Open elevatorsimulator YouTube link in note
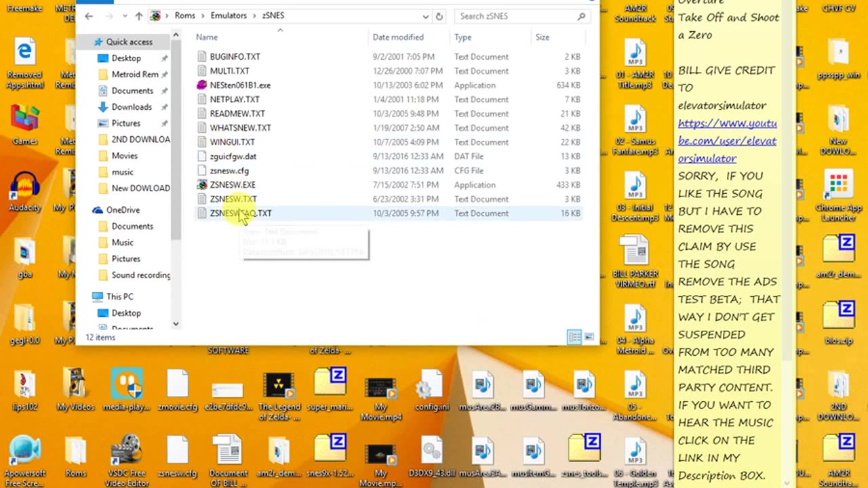The height and width of the screenshot is (488, 868). [x=727, y=141]
